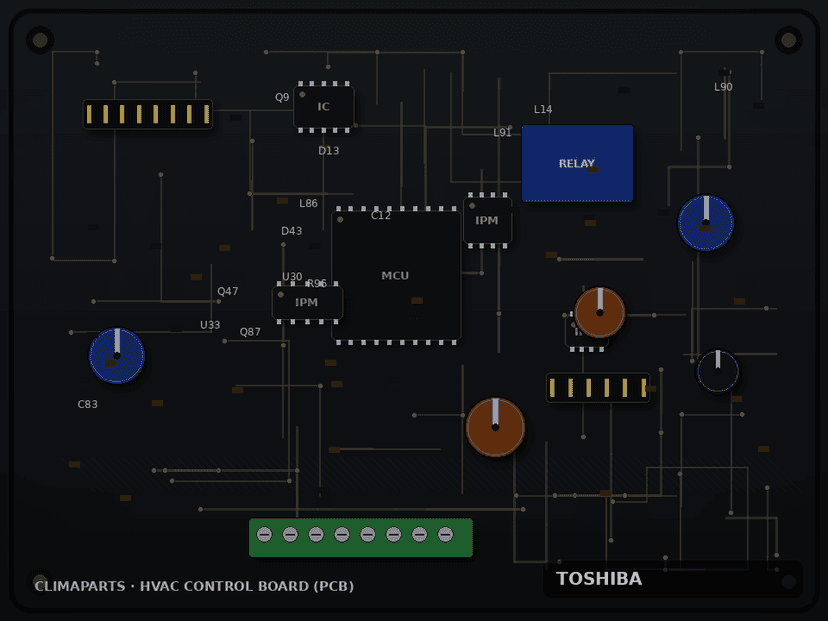Click the D43 designator label

(291, 231)
